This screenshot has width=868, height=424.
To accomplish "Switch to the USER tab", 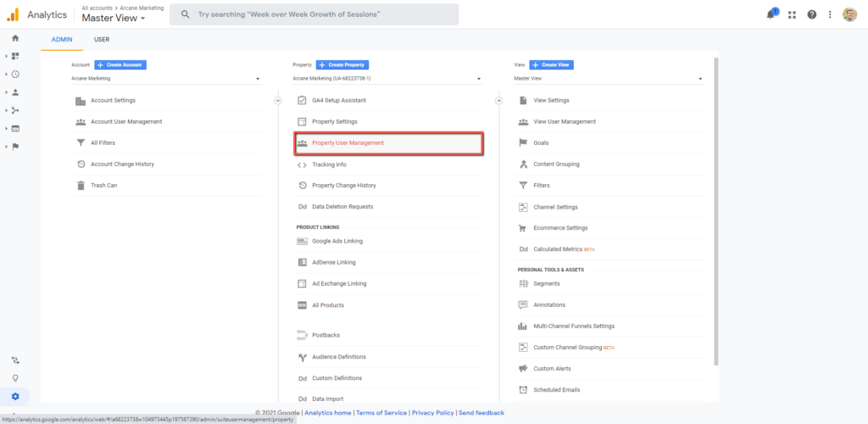I will [102, 40].
